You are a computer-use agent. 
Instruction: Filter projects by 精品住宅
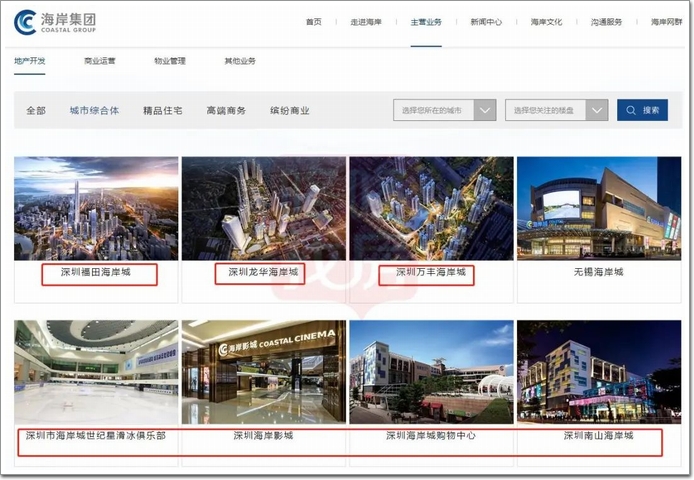tap(162, 111)
